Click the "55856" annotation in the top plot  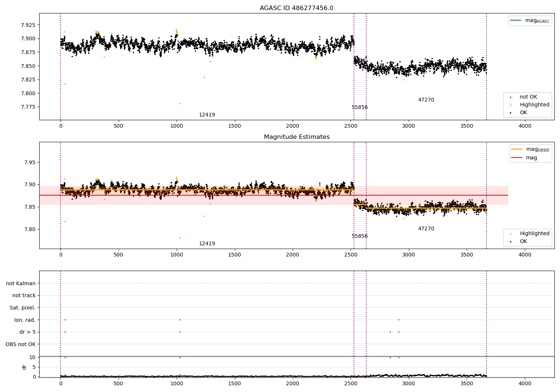(360, 108)
